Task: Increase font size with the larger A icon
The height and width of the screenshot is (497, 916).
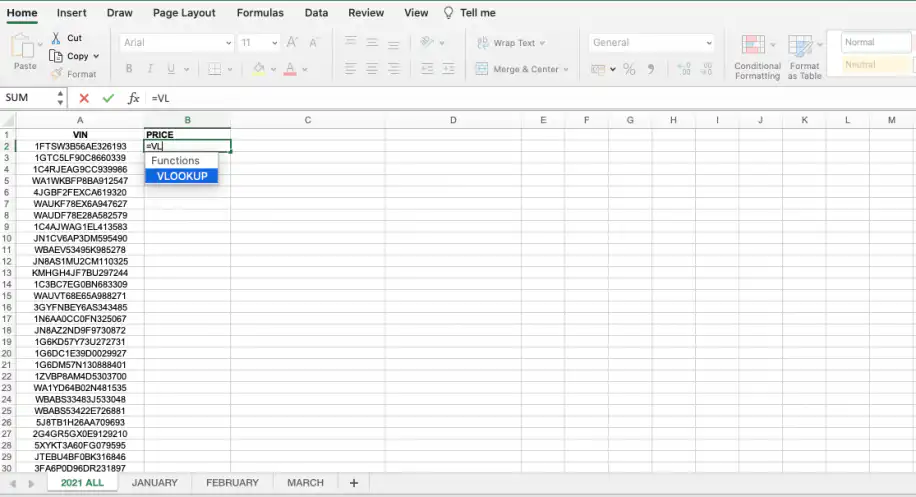Action: [x=292, y=42]
